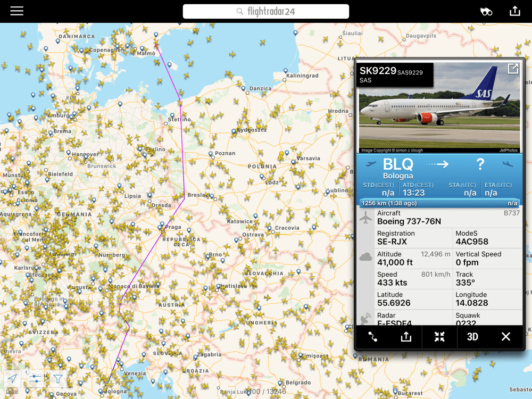Center map on my location arrow
This screenshot has height=399, width=532.
tap(12, 379)
